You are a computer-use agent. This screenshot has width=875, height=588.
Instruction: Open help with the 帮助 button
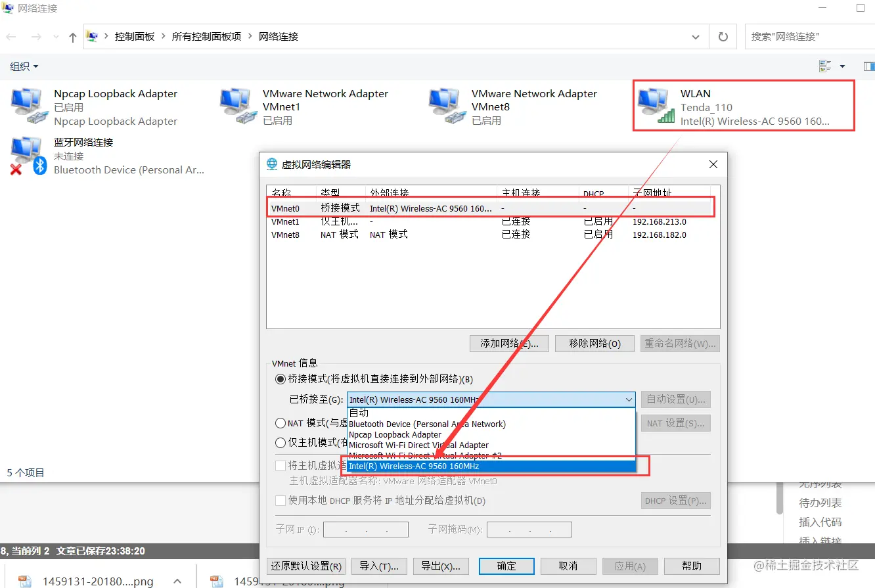[x=692, y=566]
